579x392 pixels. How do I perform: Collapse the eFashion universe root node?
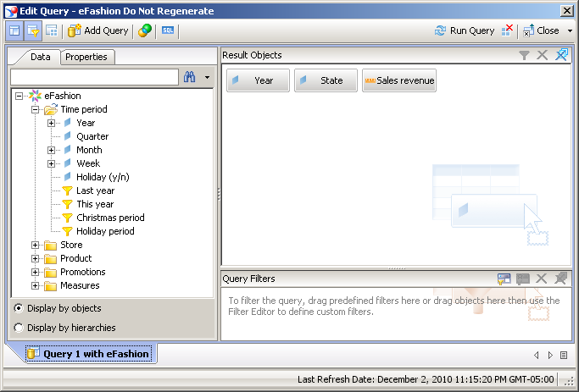(19, 96)
